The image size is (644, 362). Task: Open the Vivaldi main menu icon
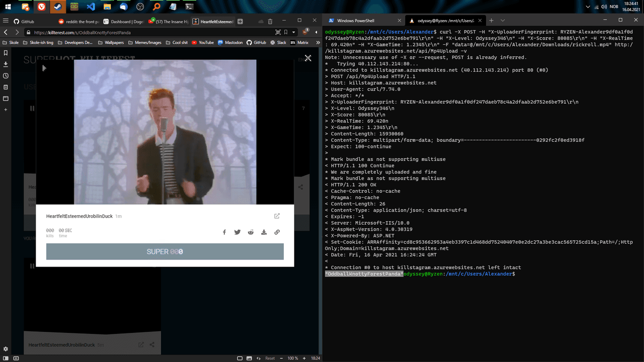point(6,21)
